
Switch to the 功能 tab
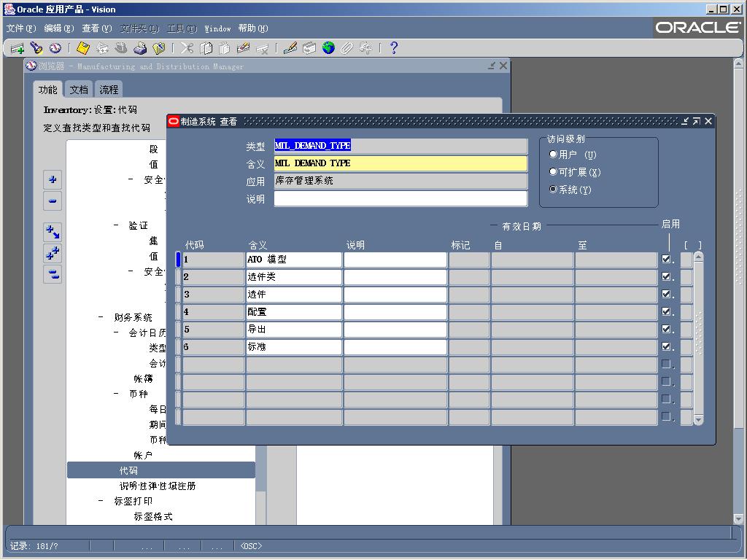point(47,90)
